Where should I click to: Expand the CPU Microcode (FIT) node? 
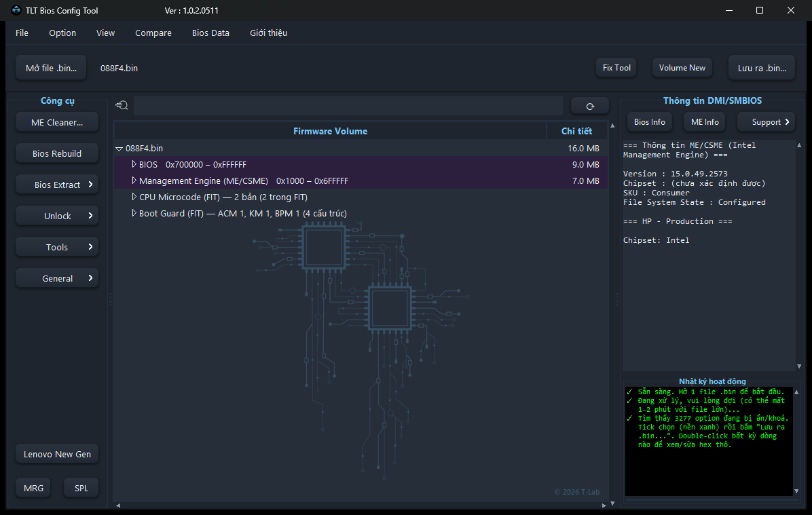134,197
